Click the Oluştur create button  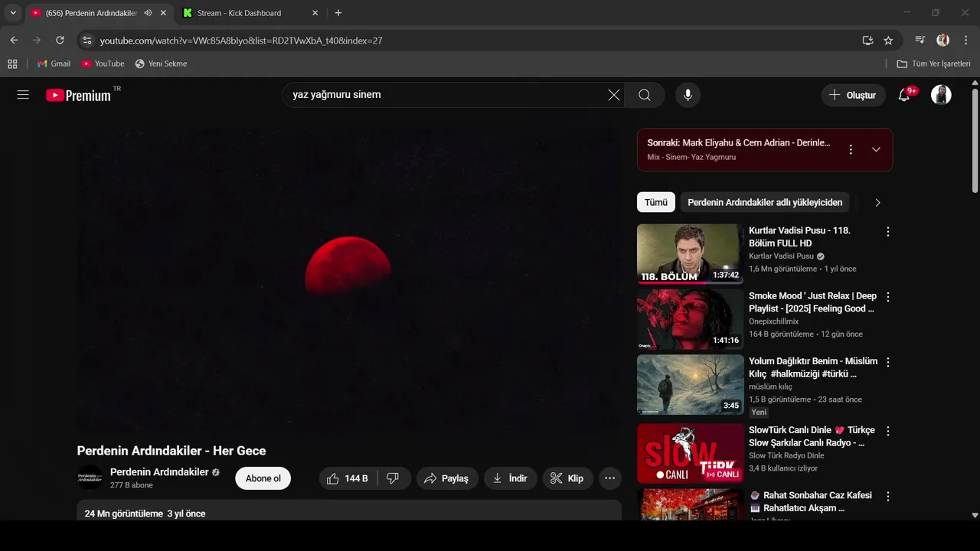pos(854,95)
